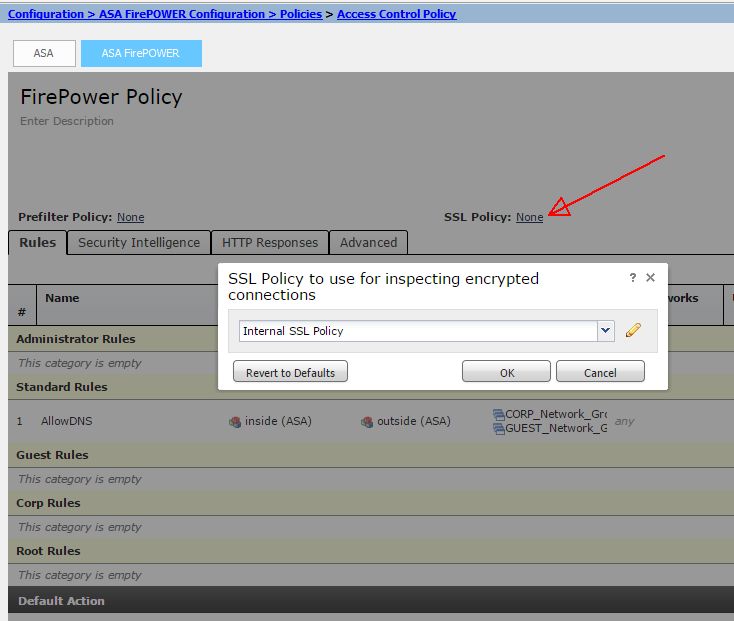Click the help question mark in SSL dialog
Image resolution: width=734 pixels, height=621 pixels.
632,278
